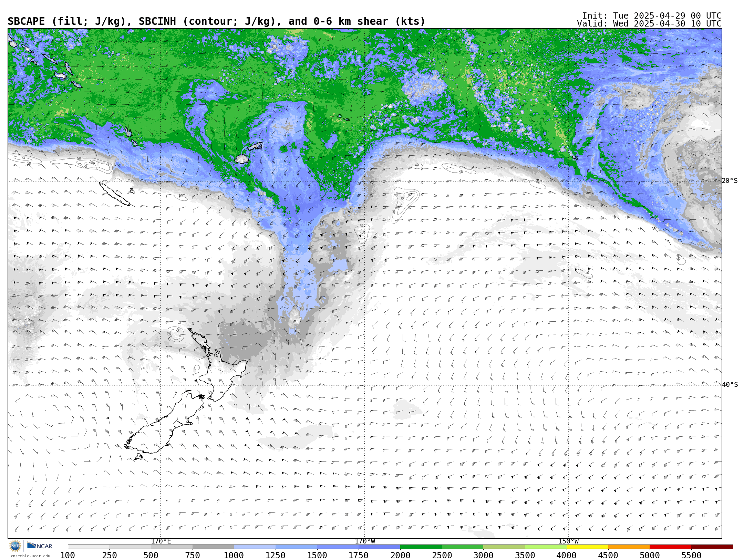Click the 170°E longitude label
Screen dimensions: 744x560
[161, 541]
